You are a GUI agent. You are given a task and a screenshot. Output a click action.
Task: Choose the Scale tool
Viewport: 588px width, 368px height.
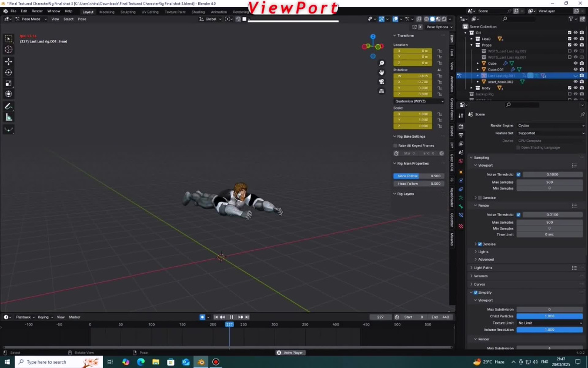coord(9,83)
